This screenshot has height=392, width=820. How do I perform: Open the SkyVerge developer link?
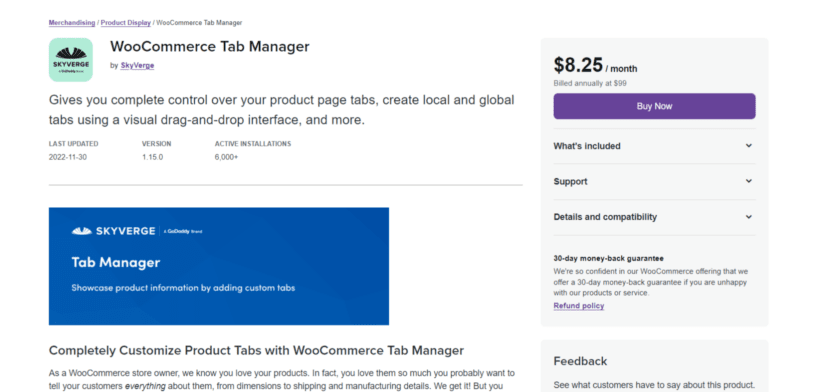coord(137,65)
